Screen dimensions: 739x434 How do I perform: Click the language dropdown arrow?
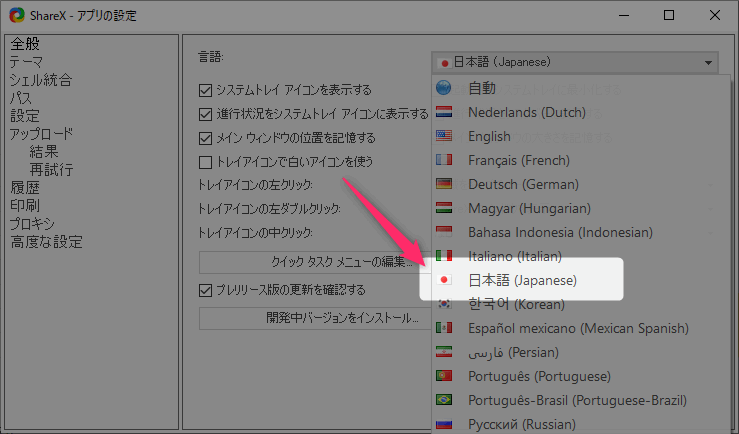[x=708, y=63]
